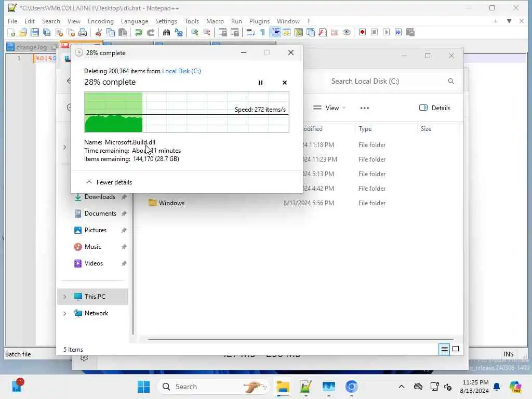Open the Language menu
Viewport: 532px width, 399px height.
pyautogui.click(x=135, y=21)
